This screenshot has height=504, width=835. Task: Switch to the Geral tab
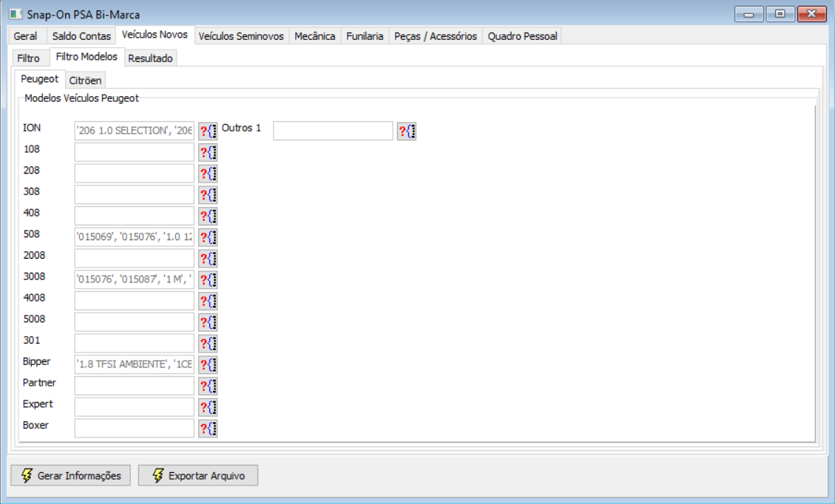(26, 36)
